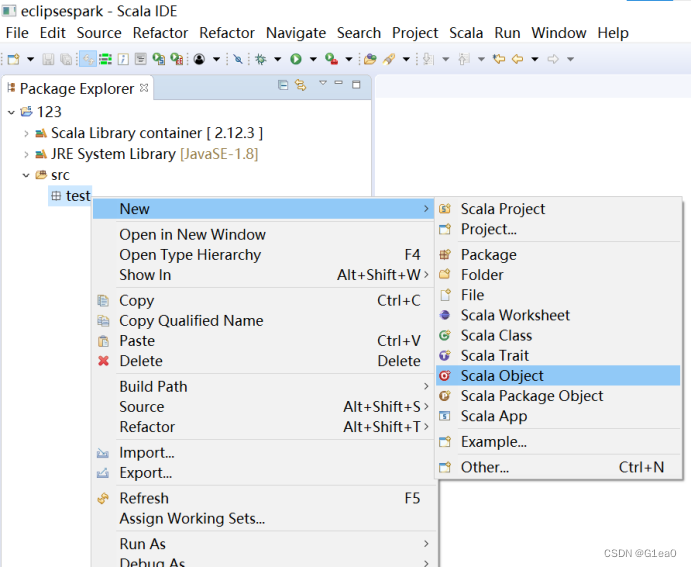
Task: Select Scala Project in New submenu
Action: [x=558, y=209]
